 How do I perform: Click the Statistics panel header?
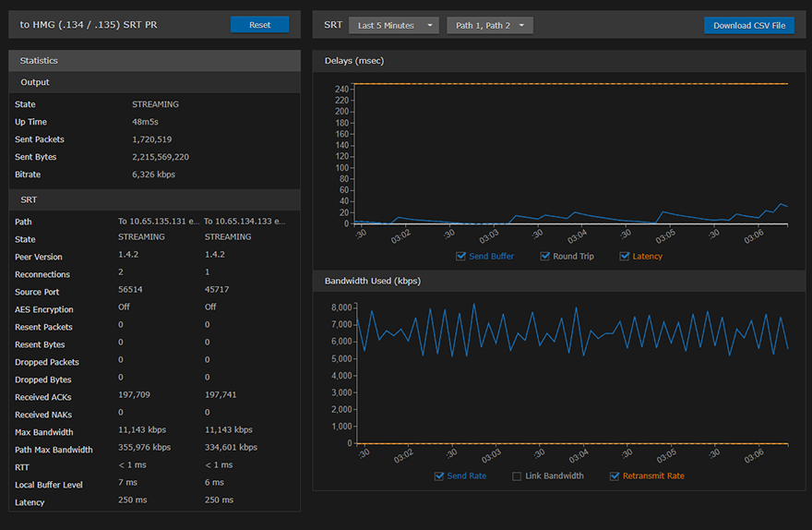(39, 61)
